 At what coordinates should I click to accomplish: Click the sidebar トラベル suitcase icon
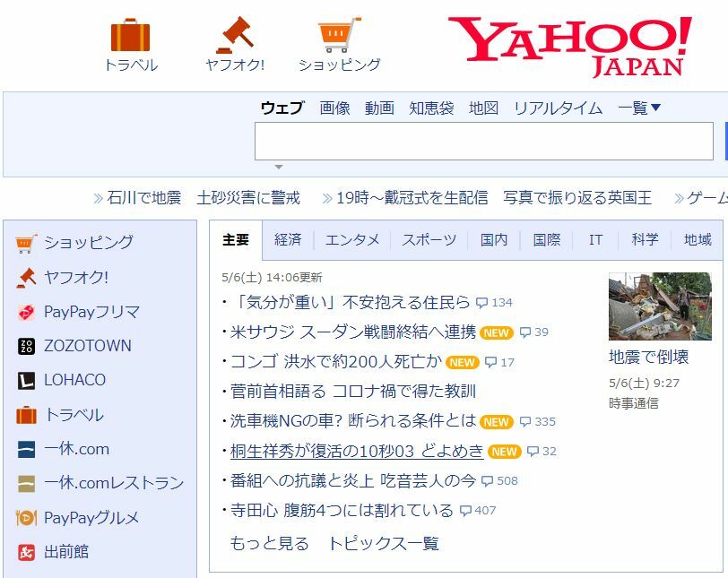[26, 415]
